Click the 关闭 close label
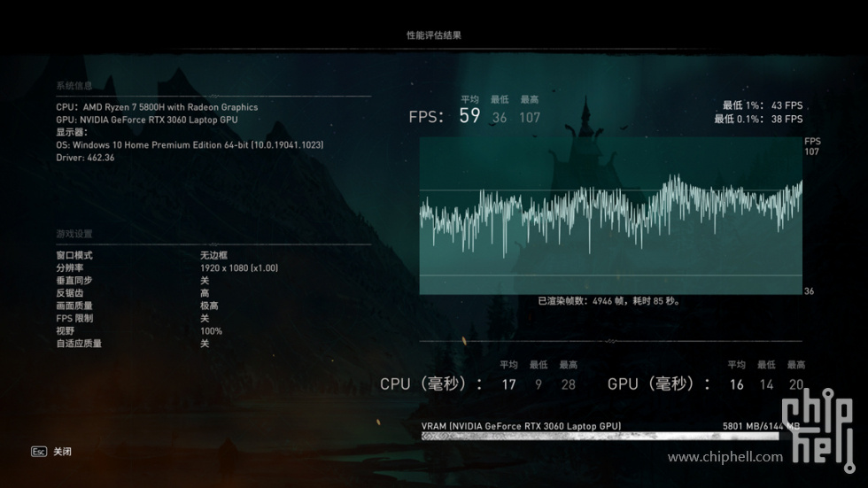868x488 pixels. (63, 452)
